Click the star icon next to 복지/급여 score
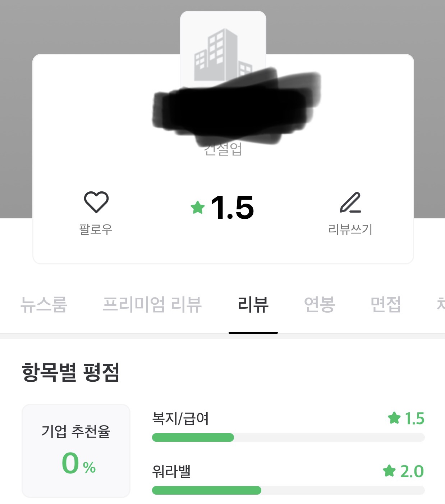This screenshot has height=504, width=445. [x=394, y=418]
